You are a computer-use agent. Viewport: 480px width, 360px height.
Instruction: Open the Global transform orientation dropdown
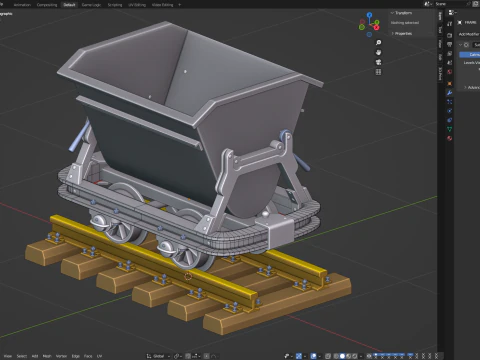tap(158, 356)
